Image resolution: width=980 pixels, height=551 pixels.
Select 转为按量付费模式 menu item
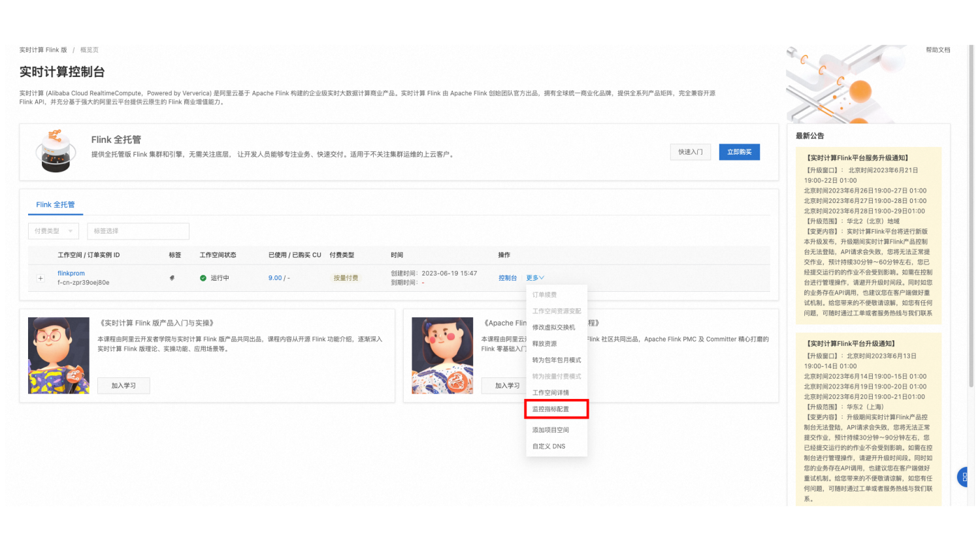click(x=557, y=377)
